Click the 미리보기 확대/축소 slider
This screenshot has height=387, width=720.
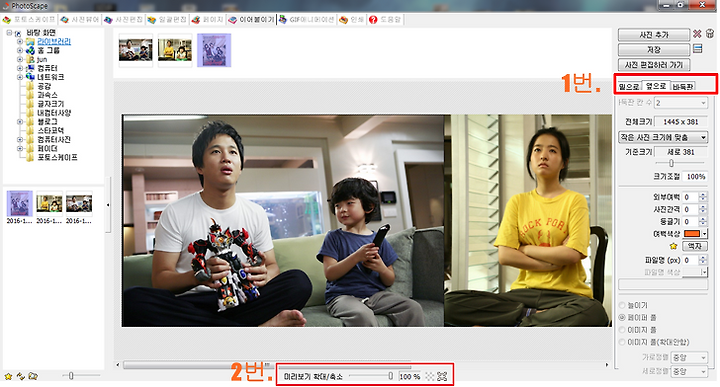(371, 376)
